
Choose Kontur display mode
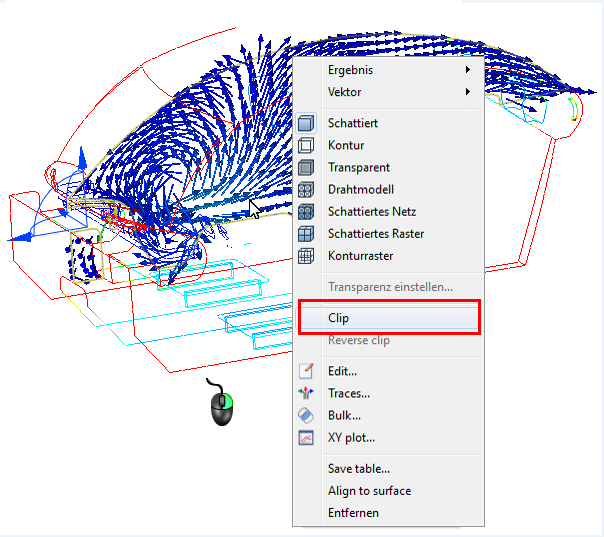click(388, 145)
